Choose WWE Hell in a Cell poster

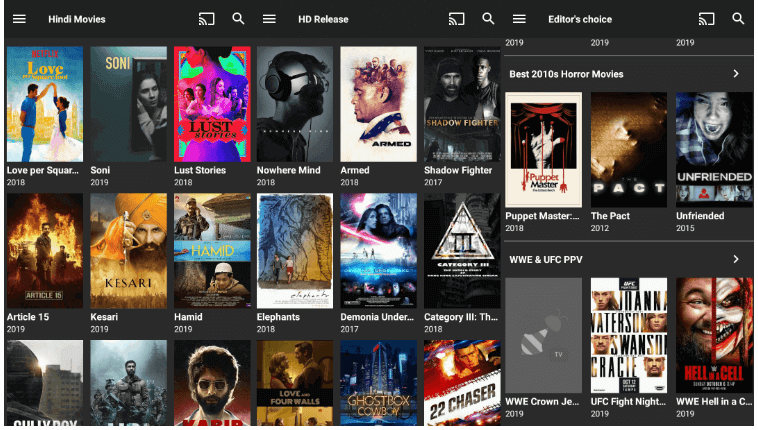click(714, 335)
